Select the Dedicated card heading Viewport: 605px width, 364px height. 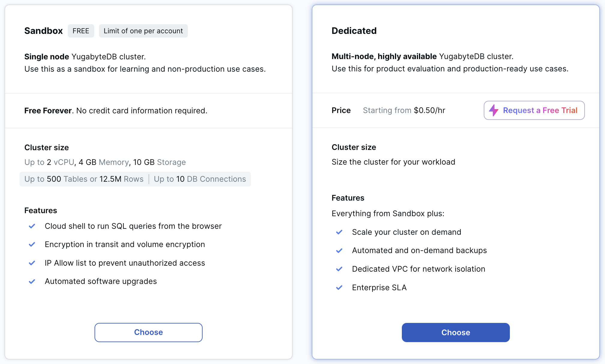354,31
